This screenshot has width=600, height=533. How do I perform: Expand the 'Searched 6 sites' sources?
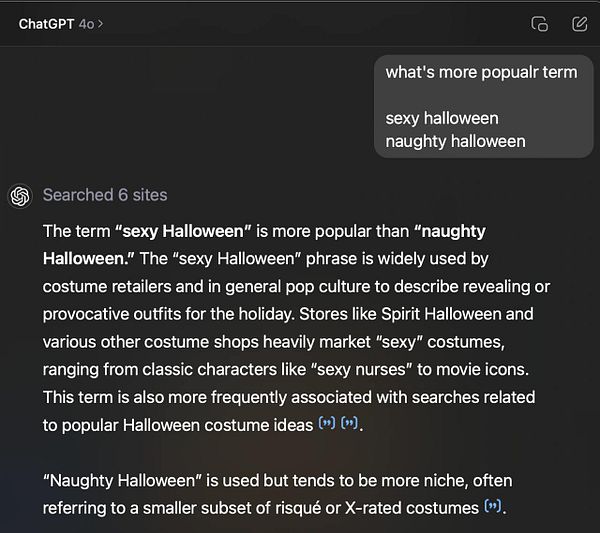tap(105, 195)
